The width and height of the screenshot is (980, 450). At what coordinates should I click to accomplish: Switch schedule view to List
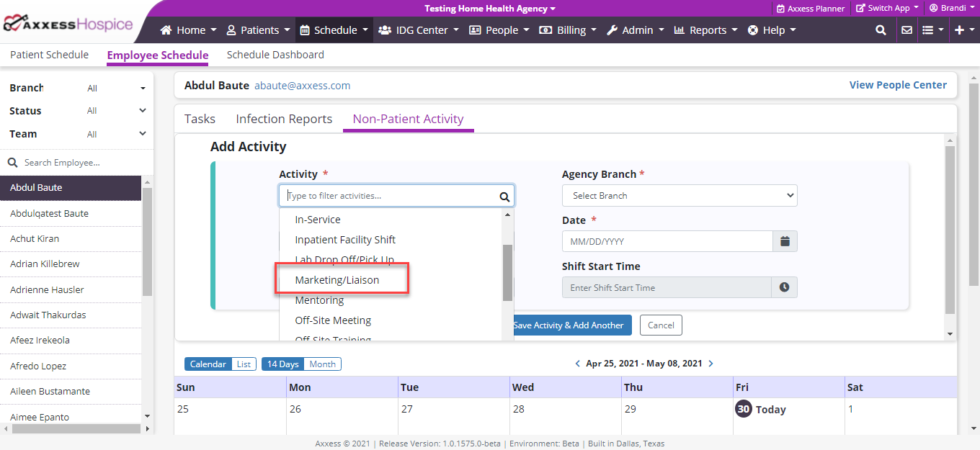[244, 364]
